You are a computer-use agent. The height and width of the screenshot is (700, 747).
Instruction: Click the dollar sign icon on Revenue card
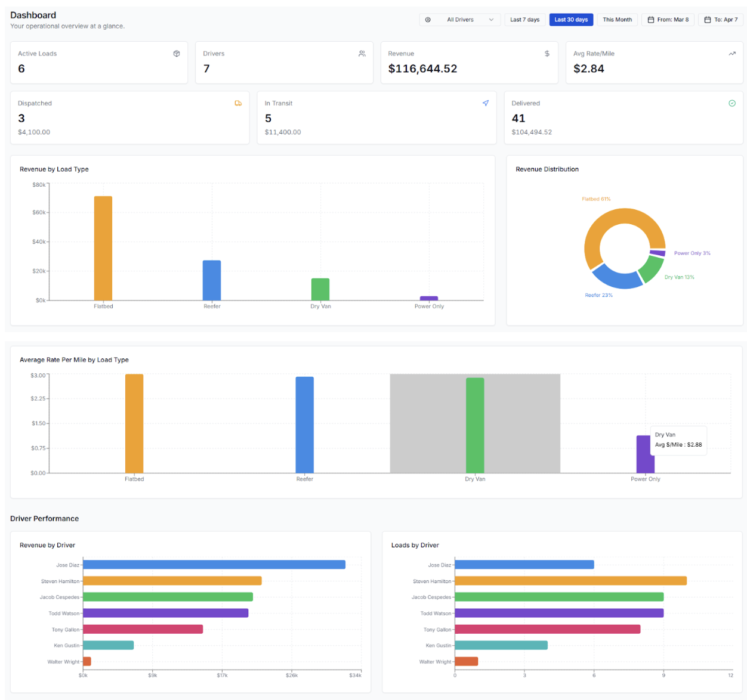click(x=547, y=53)
